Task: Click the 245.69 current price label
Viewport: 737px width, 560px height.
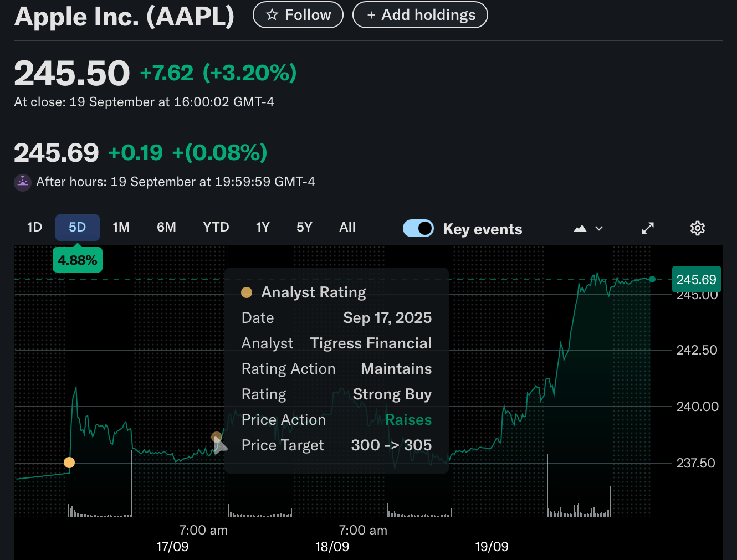Action: [x=696, y=280]
